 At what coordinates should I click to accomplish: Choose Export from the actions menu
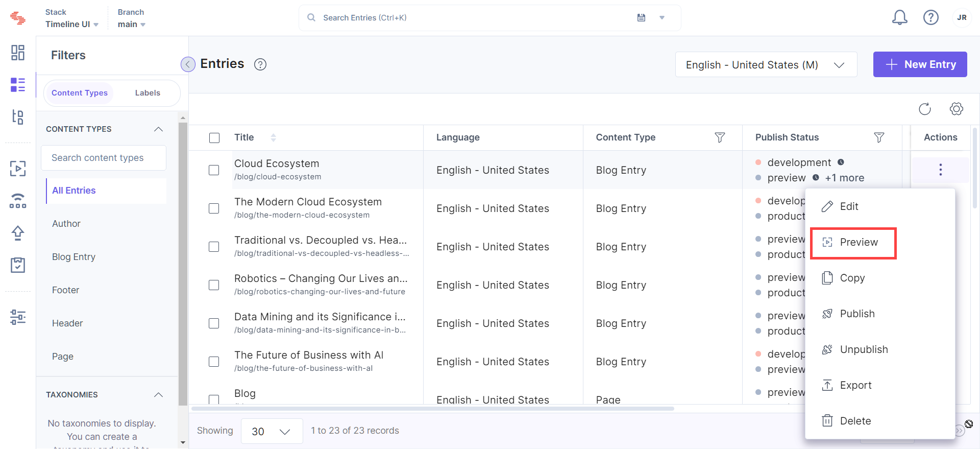coord(880,385)
